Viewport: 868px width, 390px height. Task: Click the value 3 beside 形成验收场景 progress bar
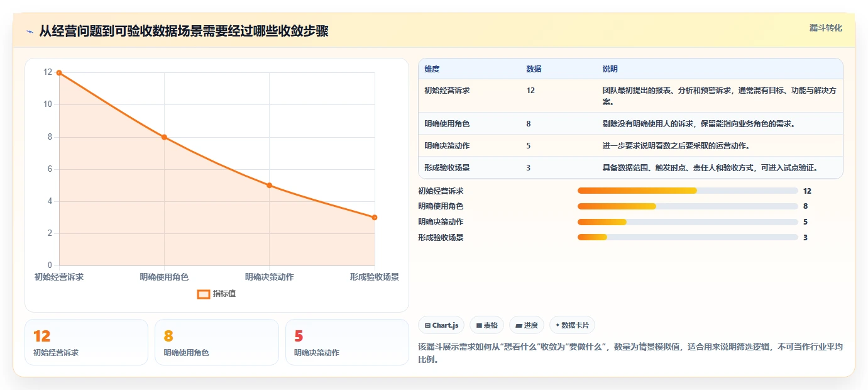coord(805,238)
